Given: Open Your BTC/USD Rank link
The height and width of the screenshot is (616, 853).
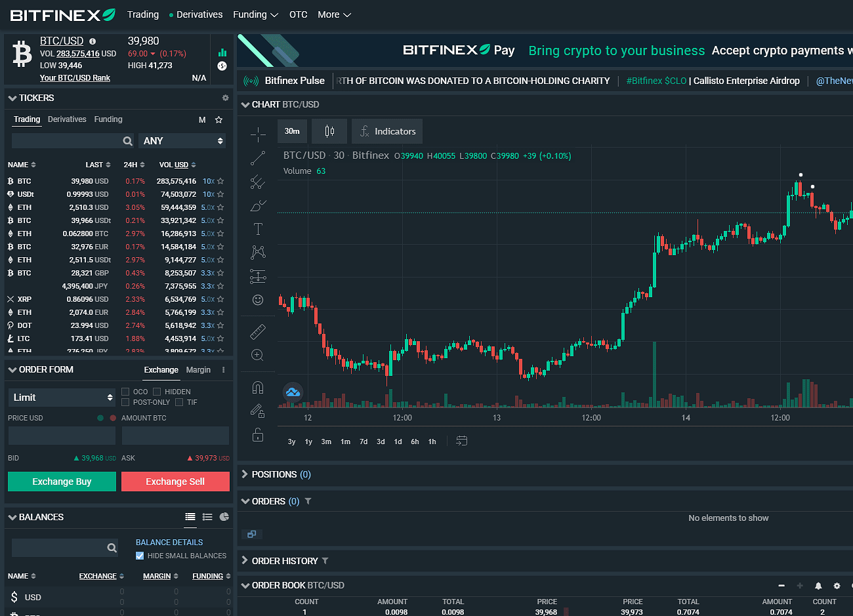Looking at the screenshot, I should pos(75,78).
